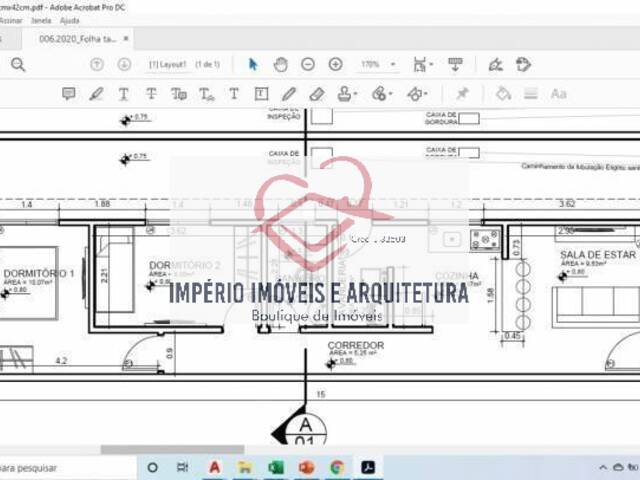
Task: Click the Cortana circle icon
Action: point(153,468)
